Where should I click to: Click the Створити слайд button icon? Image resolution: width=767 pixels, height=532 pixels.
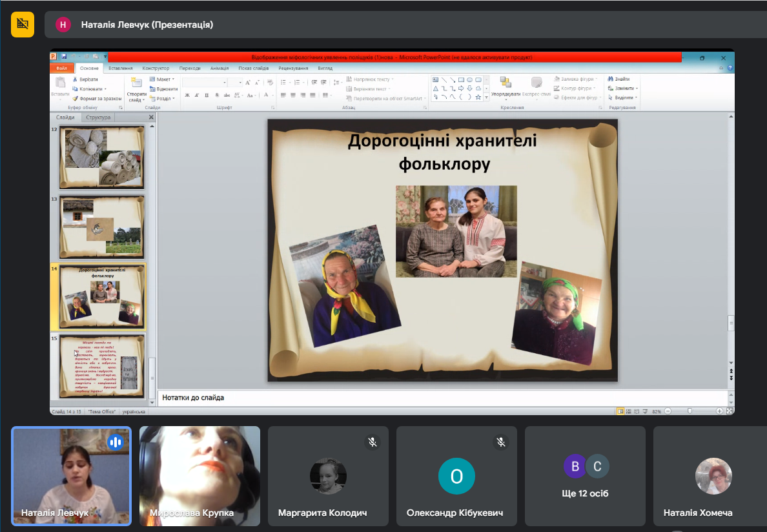click(x=136, y=83)
